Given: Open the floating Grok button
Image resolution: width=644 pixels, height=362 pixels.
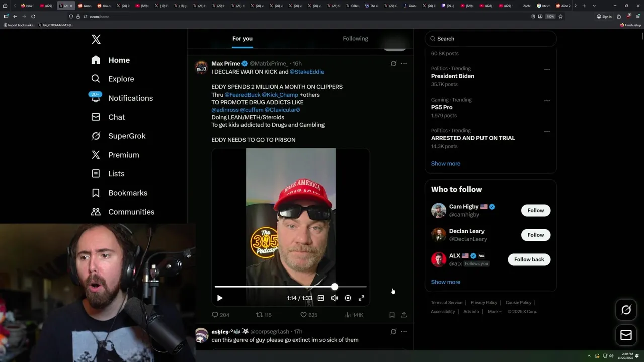Looking at the screenshot, I should pyautogui.click(x=626, y=310).
